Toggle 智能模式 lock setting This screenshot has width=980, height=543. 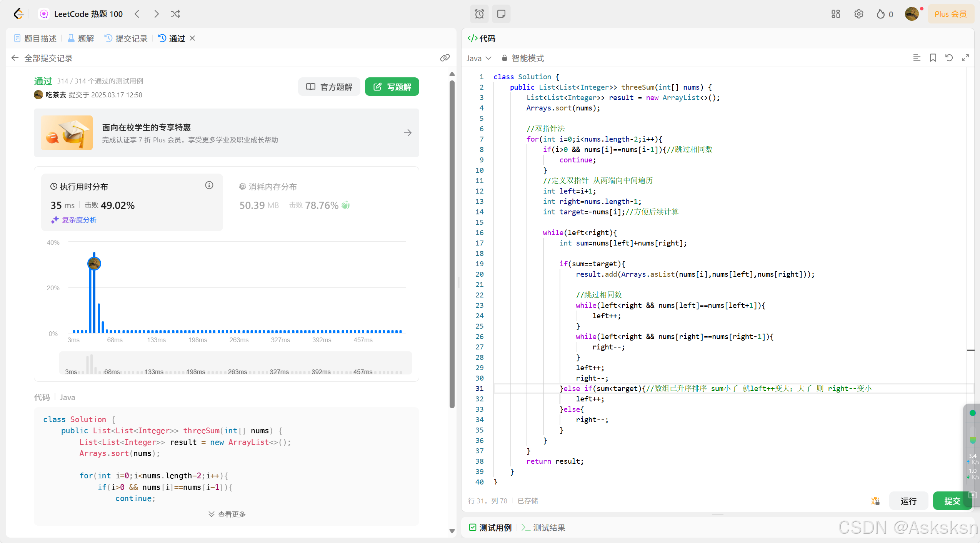tap(523, 58)
